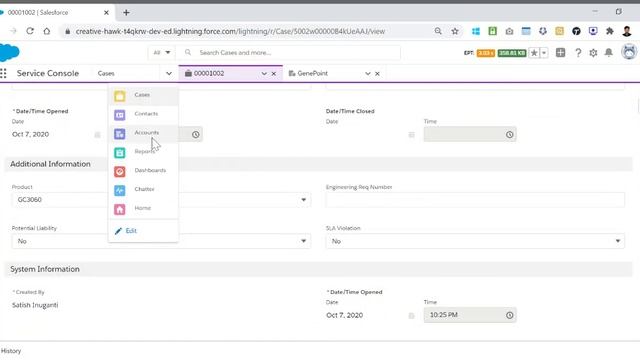Click the Satish Inuganti Created By value

[x=35, y=305]
